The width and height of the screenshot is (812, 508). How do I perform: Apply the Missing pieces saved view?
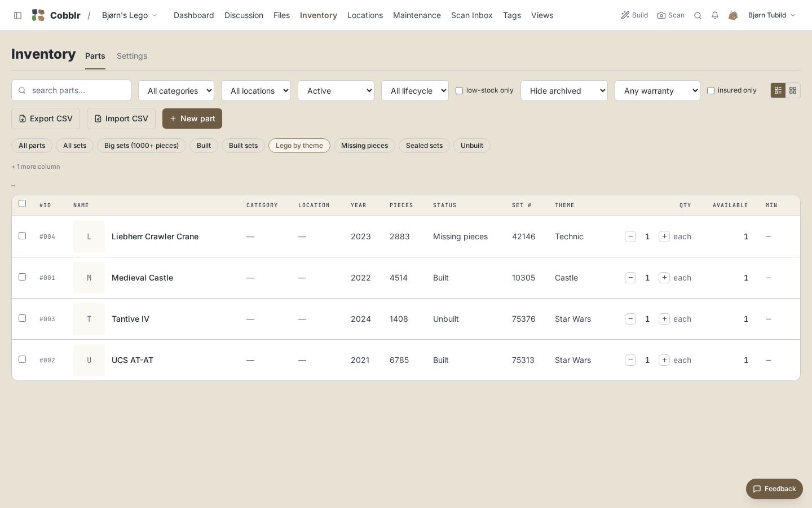(x=364, y=146)
